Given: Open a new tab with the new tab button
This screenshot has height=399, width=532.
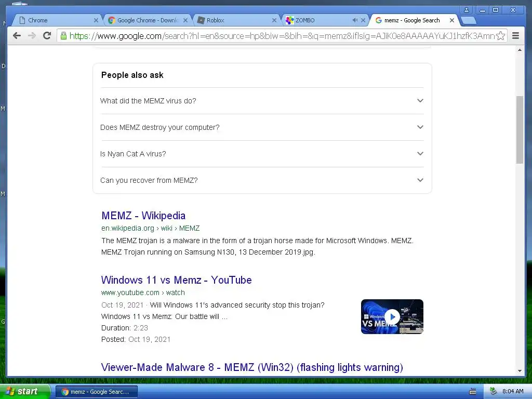Looking at the screenshot, I should click(469, 21).
